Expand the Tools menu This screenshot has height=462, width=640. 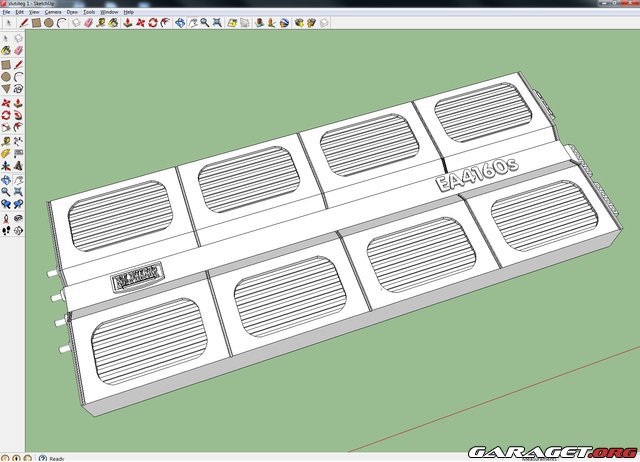(88, 12)
